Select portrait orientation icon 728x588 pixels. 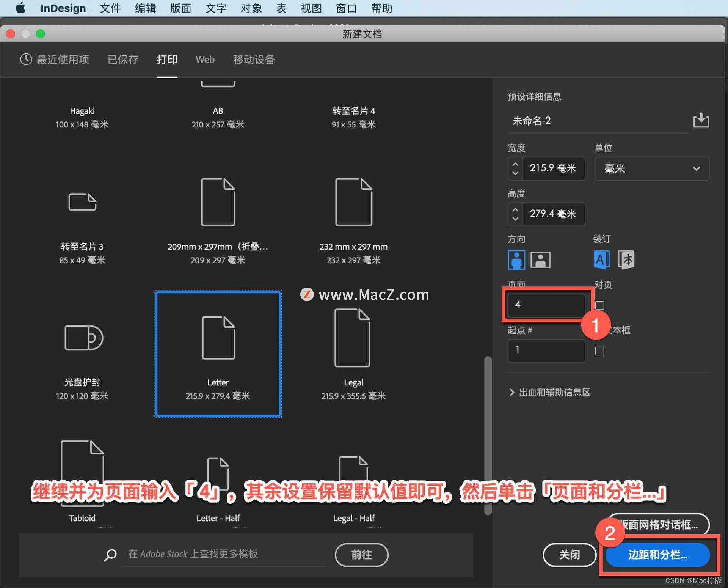(x=516, y=259)
